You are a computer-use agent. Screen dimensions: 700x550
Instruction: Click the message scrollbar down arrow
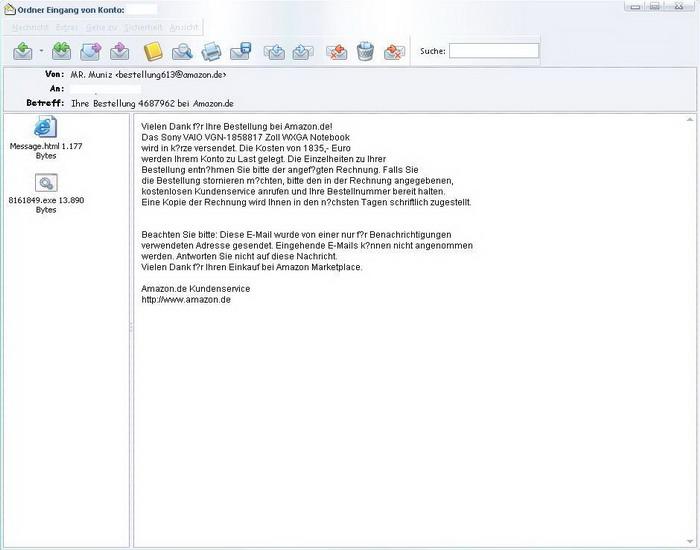pos(690,542)
